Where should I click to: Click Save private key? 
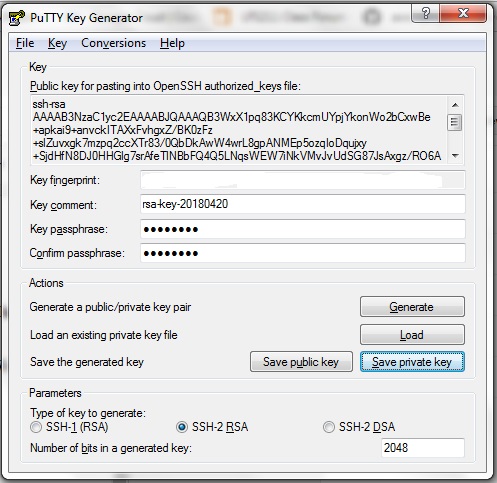tap(412, 362)
